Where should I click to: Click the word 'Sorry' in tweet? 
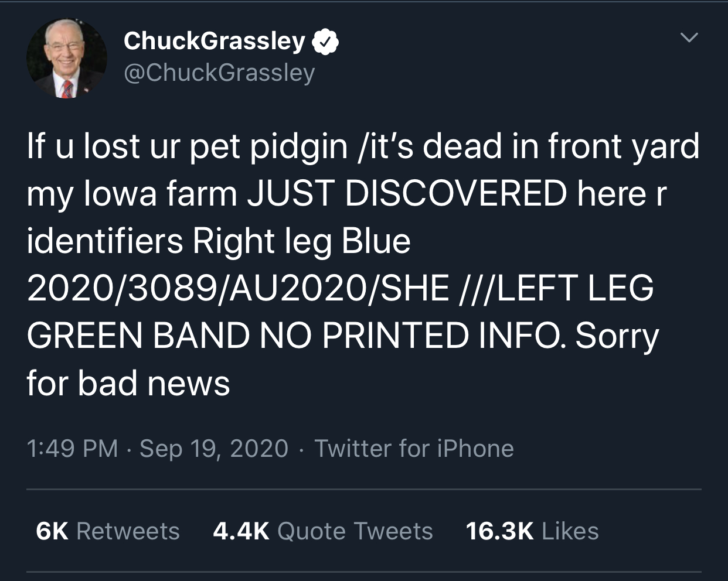(x=617, y=336)
